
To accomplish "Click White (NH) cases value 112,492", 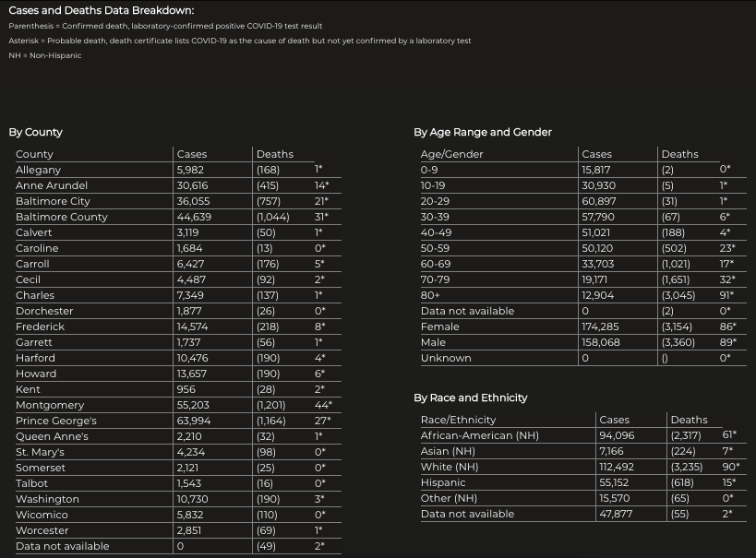I will tap(620, 467).
